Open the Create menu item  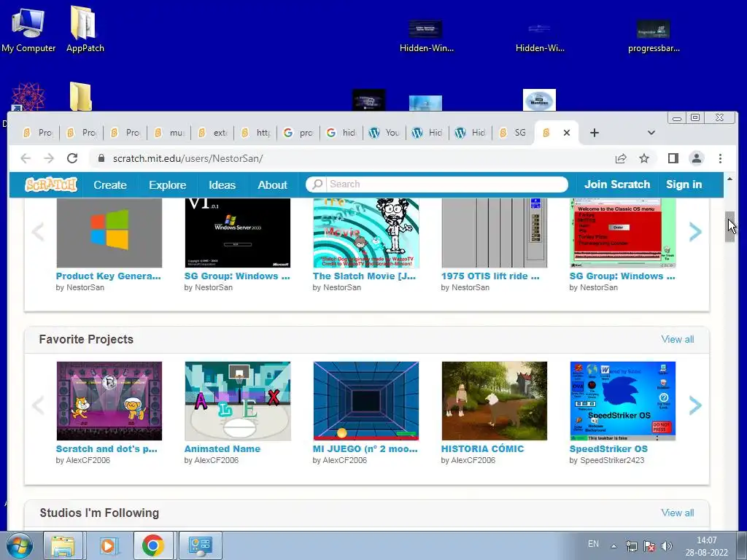point(110,184)
